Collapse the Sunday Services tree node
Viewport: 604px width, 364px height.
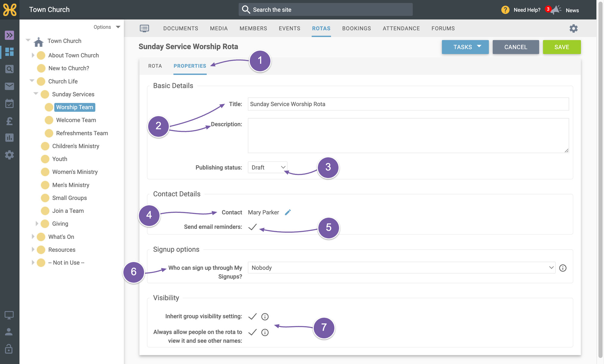(36, 94)
